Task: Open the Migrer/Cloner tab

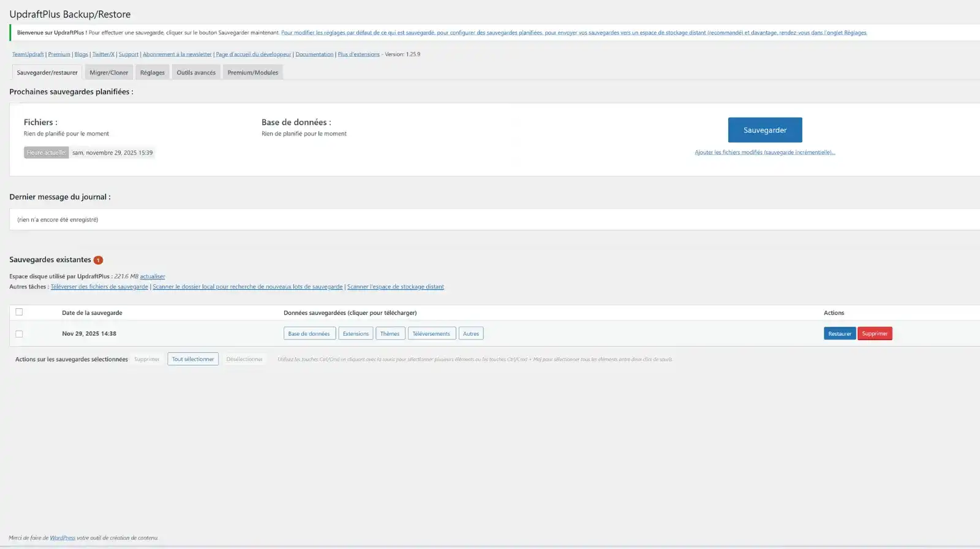Action: (x=108, y=72)
